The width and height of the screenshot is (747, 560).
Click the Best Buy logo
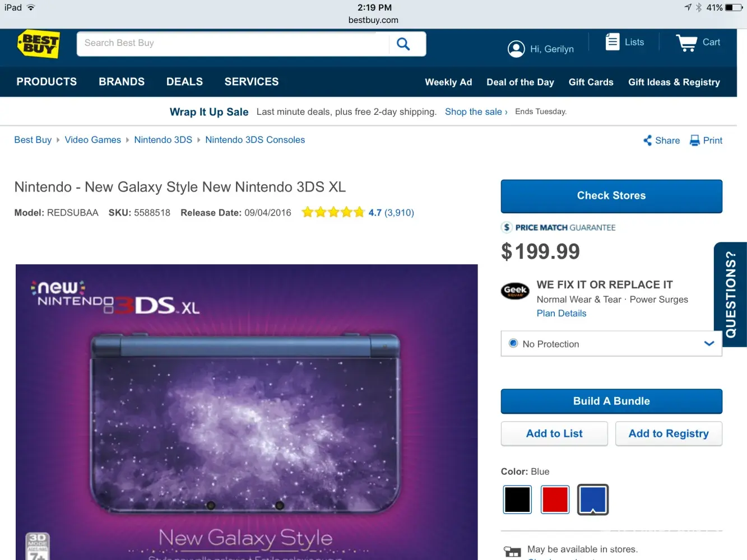pyautogui.click(x=38, y=44)
